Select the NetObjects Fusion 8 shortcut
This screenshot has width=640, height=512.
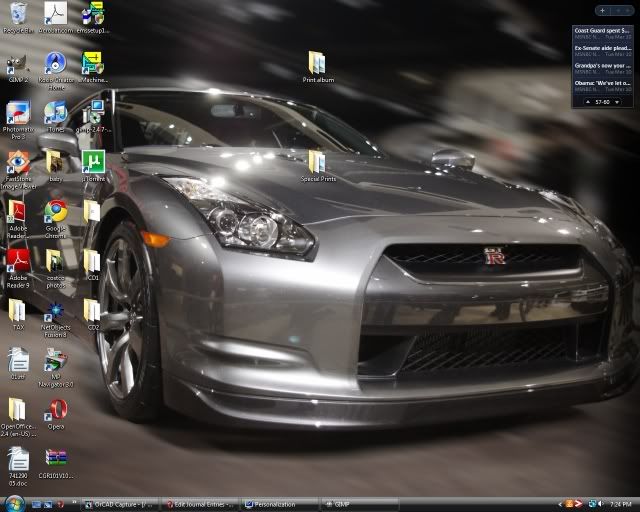(56, 320)
